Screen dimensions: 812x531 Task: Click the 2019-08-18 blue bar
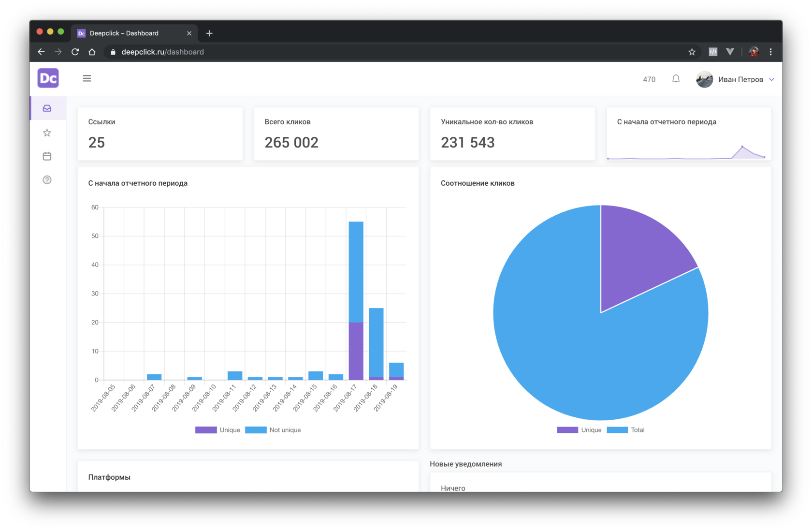[376, 342]
